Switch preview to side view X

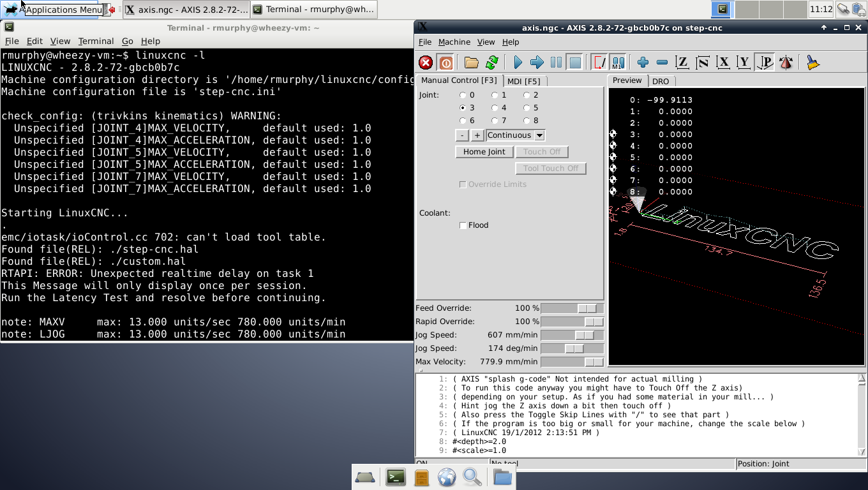coord(723,63)
